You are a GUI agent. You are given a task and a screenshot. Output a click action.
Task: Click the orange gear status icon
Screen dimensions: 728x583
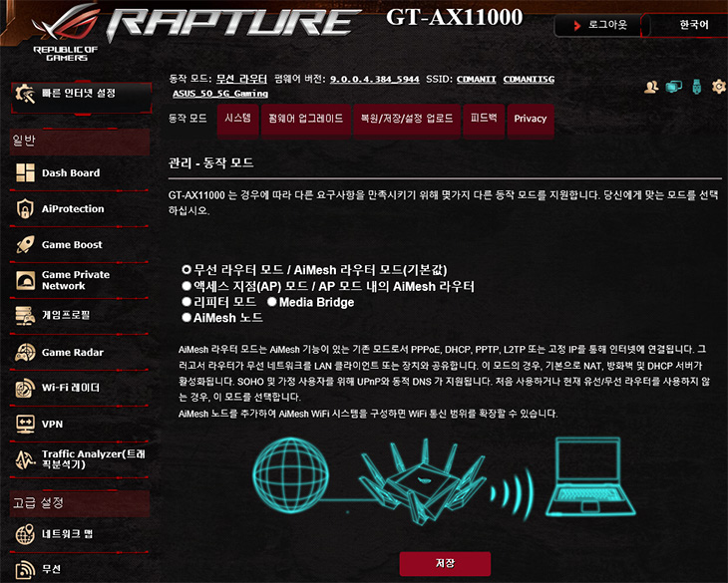click(x=719, y=87)
